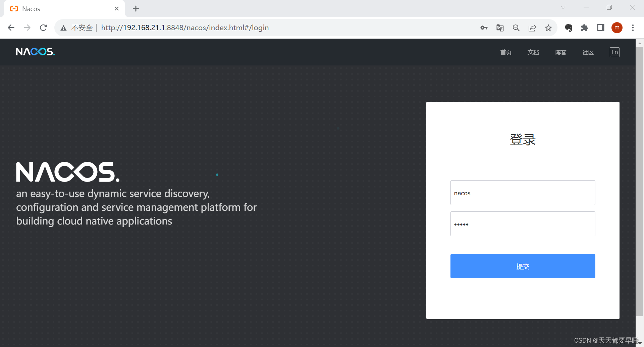
Task: Open the Chrome three-dot menu
Action: pyautogui.click(x=633, y=28)
